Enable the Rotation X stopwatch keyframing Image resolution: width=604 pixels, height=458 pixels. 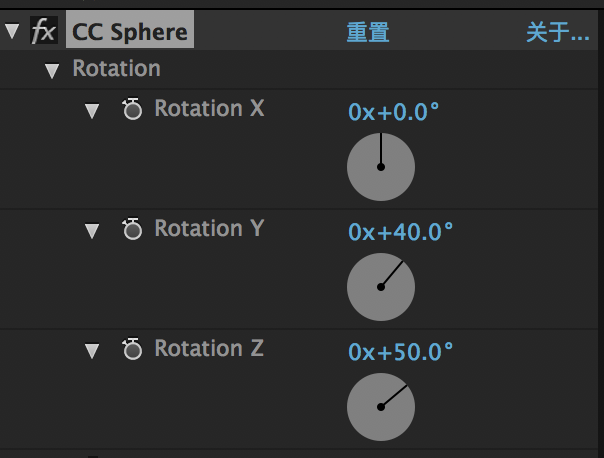click(132, 110)
